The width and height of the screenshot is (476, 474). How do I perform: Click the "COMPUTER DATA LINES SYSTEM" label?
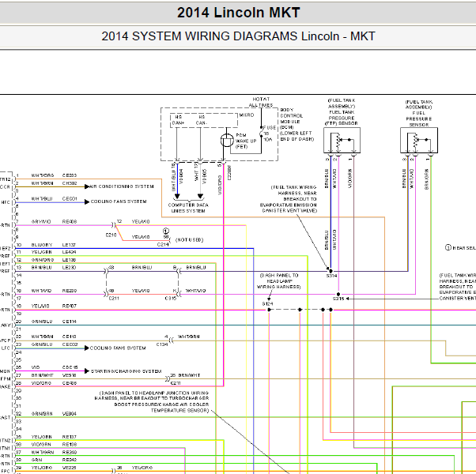(x=188, y=208)
